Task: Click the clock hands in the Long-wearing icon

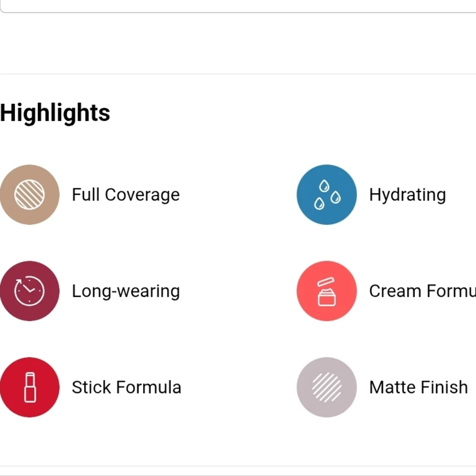Action: 28,288
